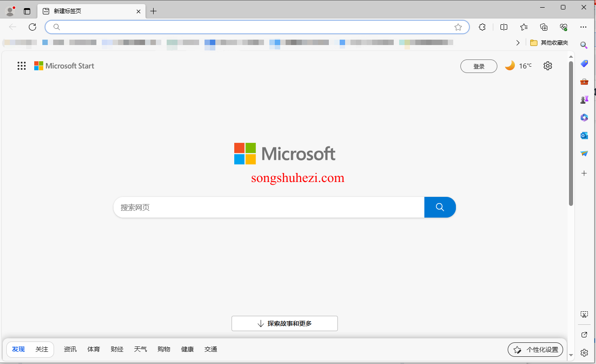Open sidebar settings gear at bottom
This screenshot has width=596, height=364.
(584, 352)
